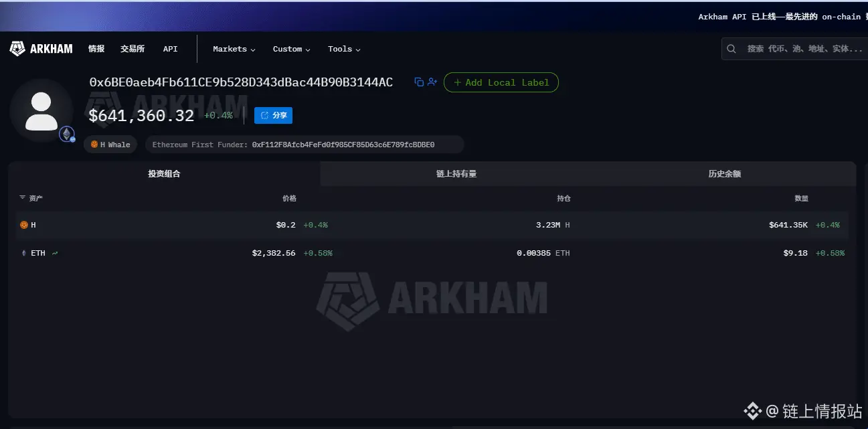The image size is (868, 429).
Task: Click the Arkham logo in header
Action: tap(41, 49)
